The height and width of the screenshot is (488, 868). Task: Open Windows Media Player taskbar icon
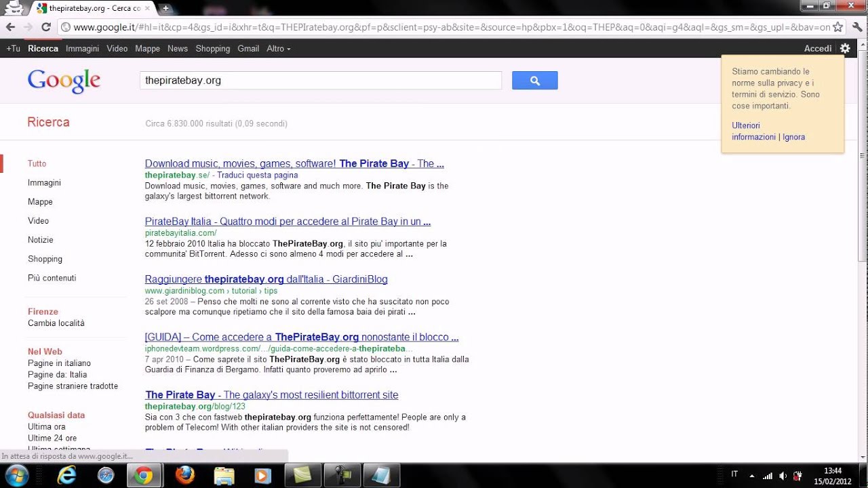pyautogui.click(x=262, y=476)
